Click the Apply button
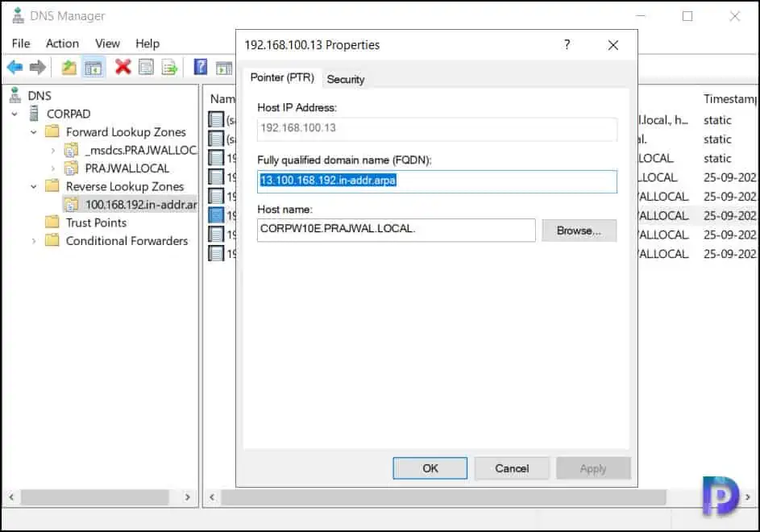Viewport: 760px width, 532px height. click(593, 468)
